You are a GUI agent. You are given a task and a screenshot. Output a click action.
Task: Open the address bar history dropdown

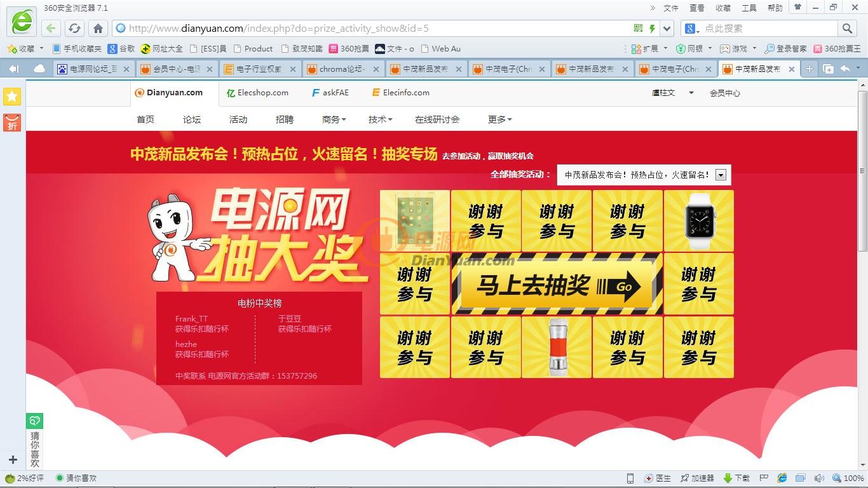click(667, 28)
